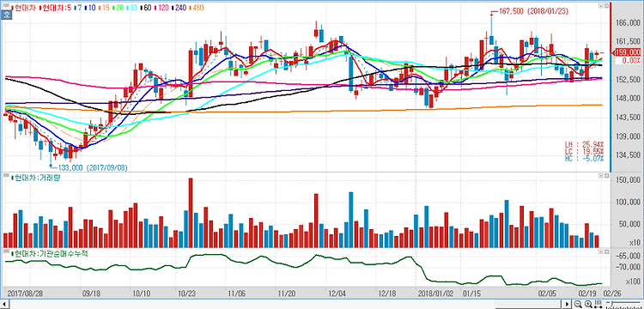644x309 pixels.
Task: Click the current price tag 159,000
Action: point(627,52)
